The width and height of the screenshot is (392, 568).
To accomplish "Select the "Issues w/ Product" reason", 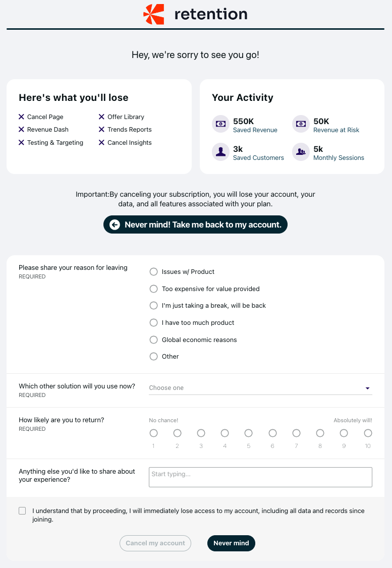I will (x=154, y=272).
